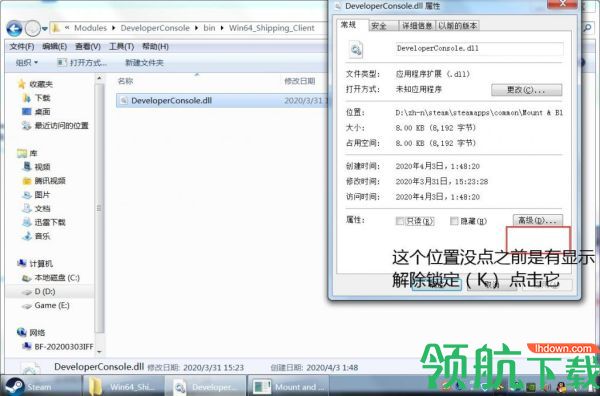
Task: Select 文档 library in sidebar
Action: point(42,209)
